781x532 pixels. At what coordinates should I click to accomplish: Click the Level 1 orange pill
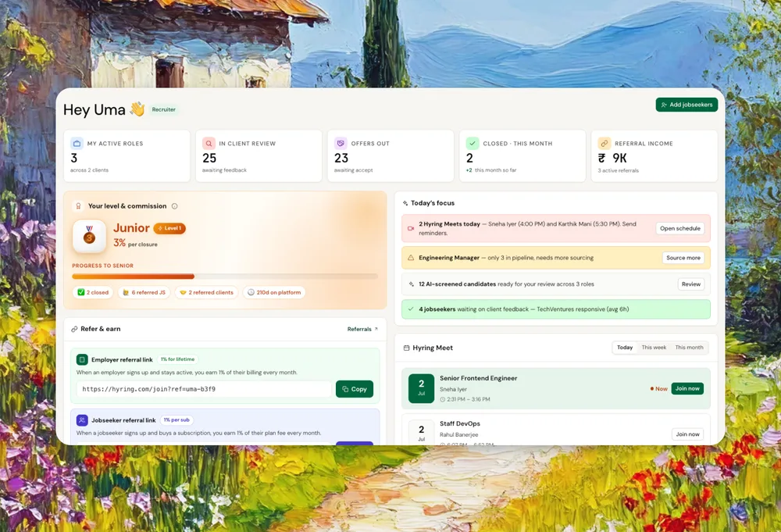[x=169, y=228]
